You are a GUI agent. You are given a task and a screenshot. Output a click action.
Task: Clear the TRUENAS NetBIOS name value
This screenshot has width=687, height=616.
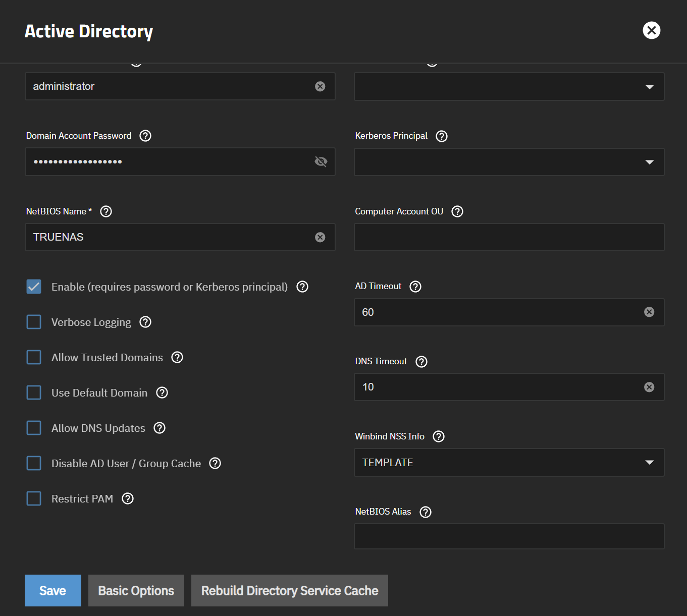click(x=320, y=237)
